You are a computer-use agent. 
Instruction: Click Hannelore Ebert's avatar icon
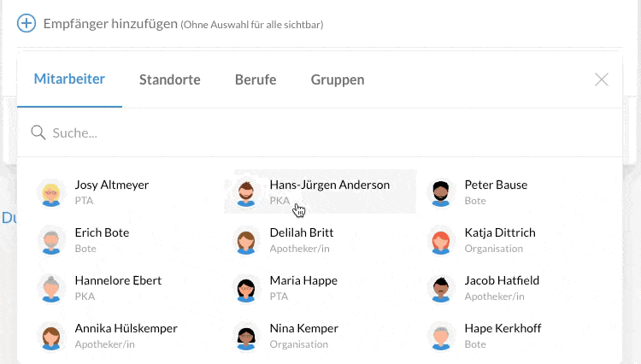(51, 288)
